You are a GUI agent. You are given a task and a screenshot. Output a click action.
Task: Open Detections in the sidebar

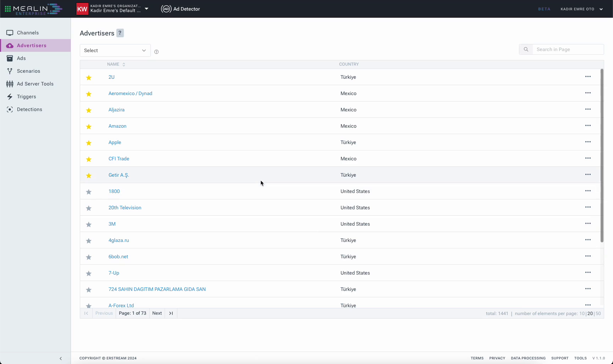(35, 109)
